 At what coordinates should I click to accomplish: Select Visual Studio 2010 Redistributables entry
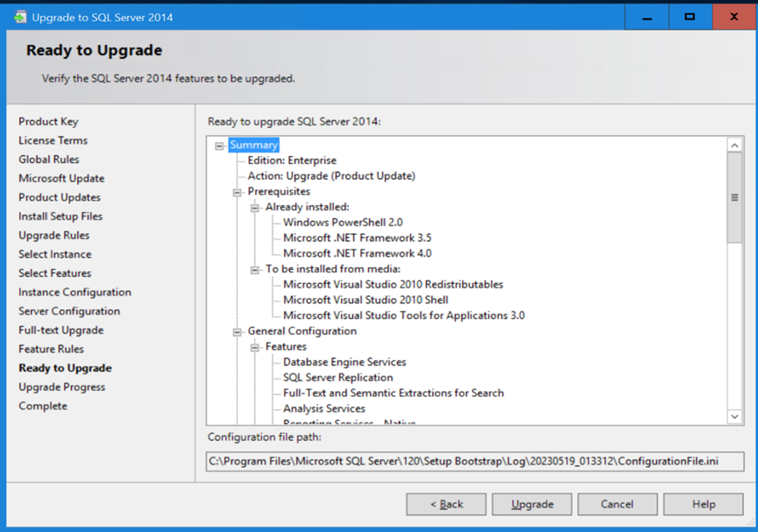(x=393, y=284)
